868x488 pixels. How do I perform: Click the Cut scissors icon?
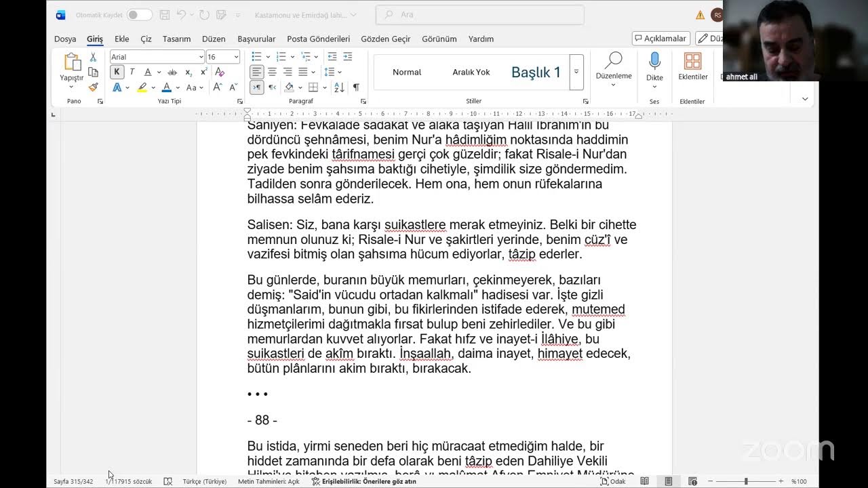pos(93,57)
